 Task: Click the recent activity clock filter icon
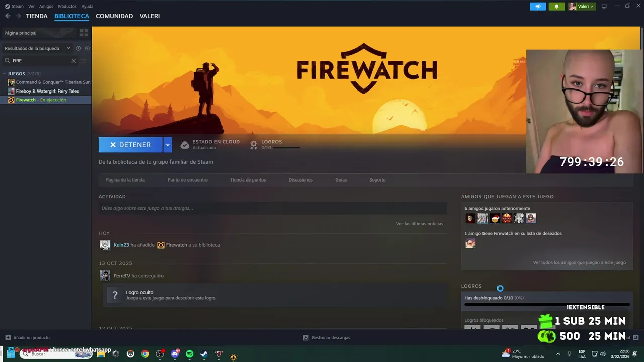78,48
